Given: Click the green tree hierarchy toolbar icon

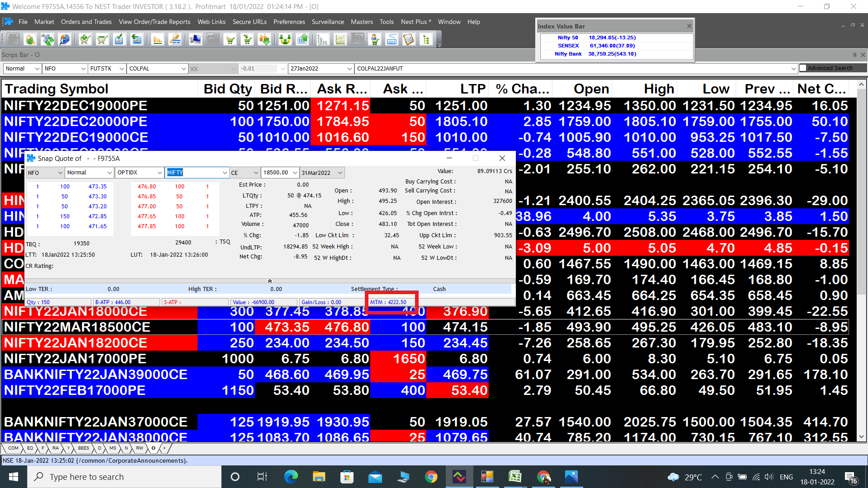Looking at the screenshot, I should [426, 40].
